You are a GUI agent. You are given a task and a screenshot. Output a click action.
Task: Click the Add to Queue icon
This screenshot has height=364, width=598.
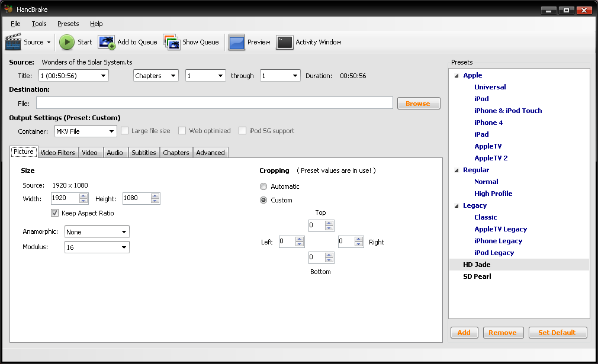pyautogui.click(x=107, y=42)
